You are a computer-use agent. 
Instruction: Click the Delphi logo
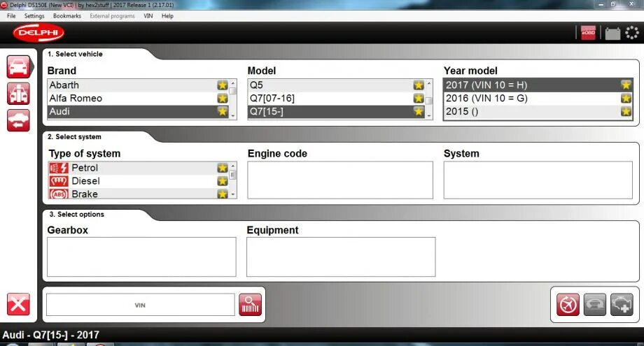[38, 33]
